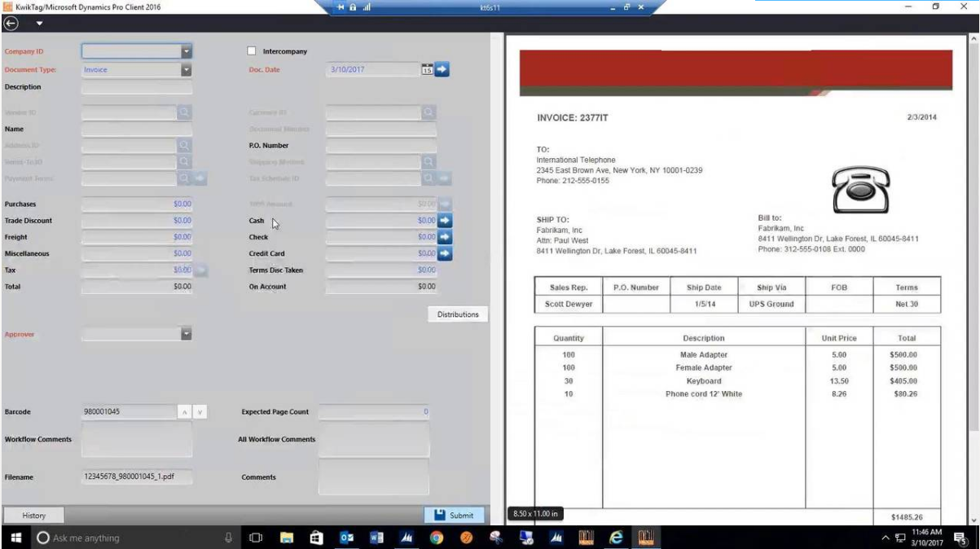This screenshot has height=549, width=980.
Task: Click into the Name field
Action: point(137,129)
